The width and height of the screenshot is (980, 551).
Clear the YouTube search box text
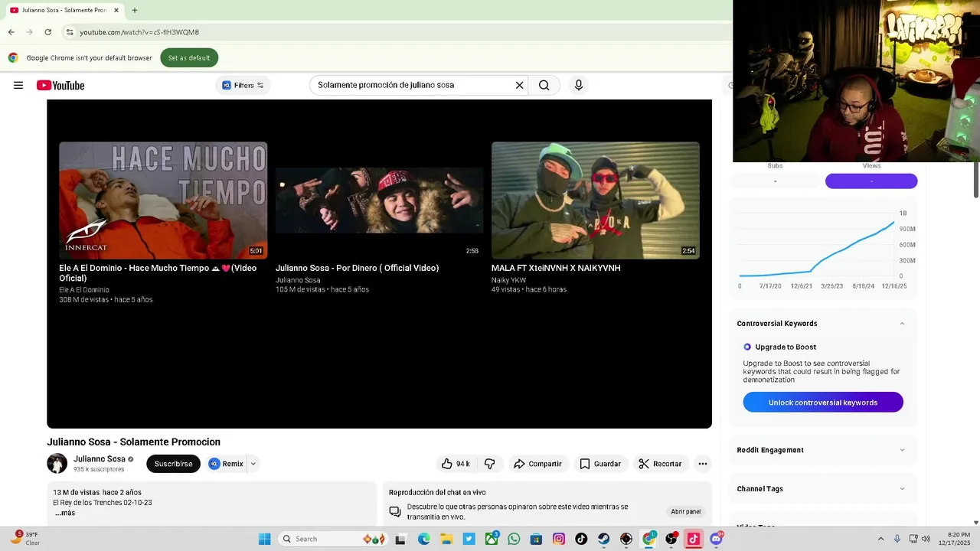coord(519,85)
